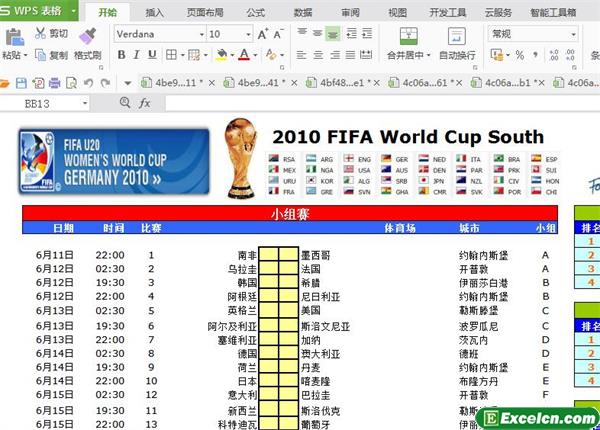
Task: Select the 墨西哥 team cell
Action: pyautogui.click(x=315, y=255)
